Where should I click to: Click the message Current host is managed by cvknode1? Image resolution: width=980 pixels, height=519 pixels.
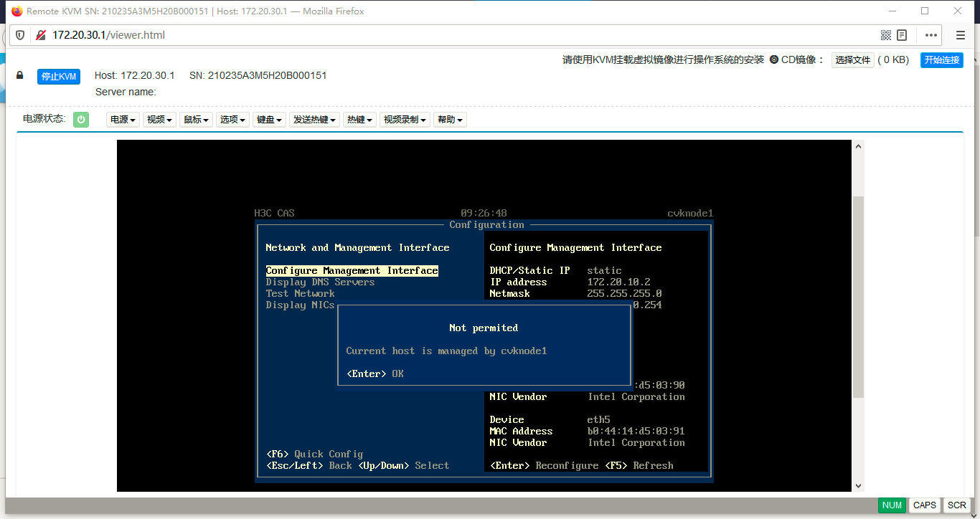pyautogui.click(x=446, y=351)
